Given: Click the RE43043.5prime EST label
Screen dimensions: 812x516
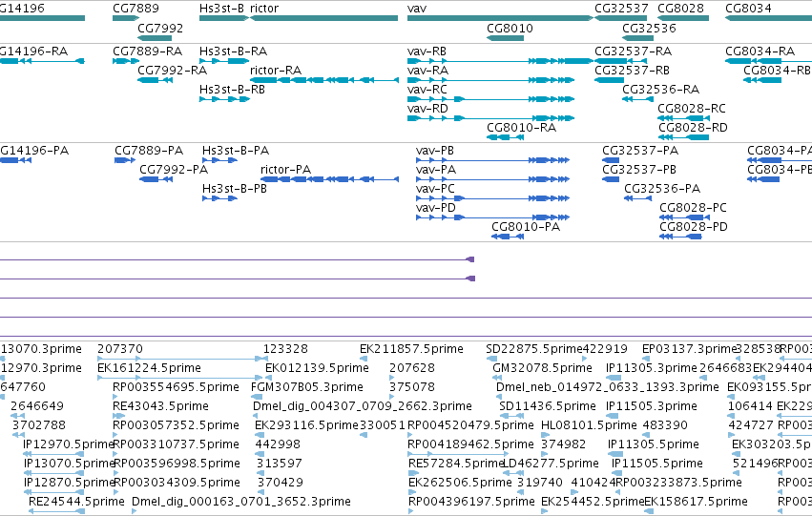Looking at the screenshot, I should point(160,406).
